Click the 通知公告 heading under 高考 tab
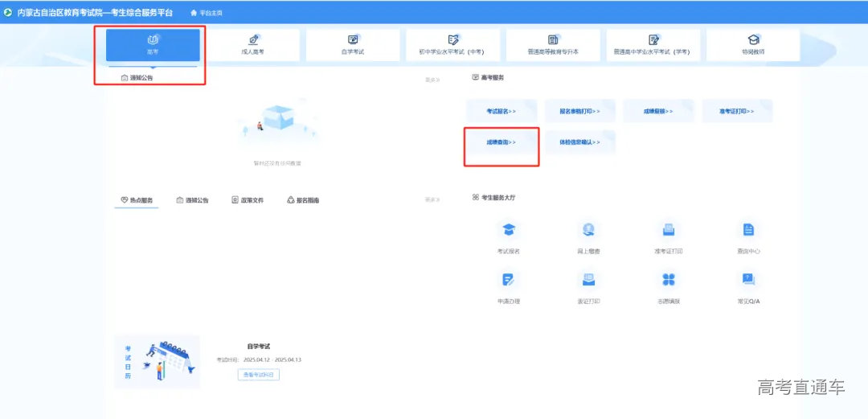 click(x=141, y=78)
